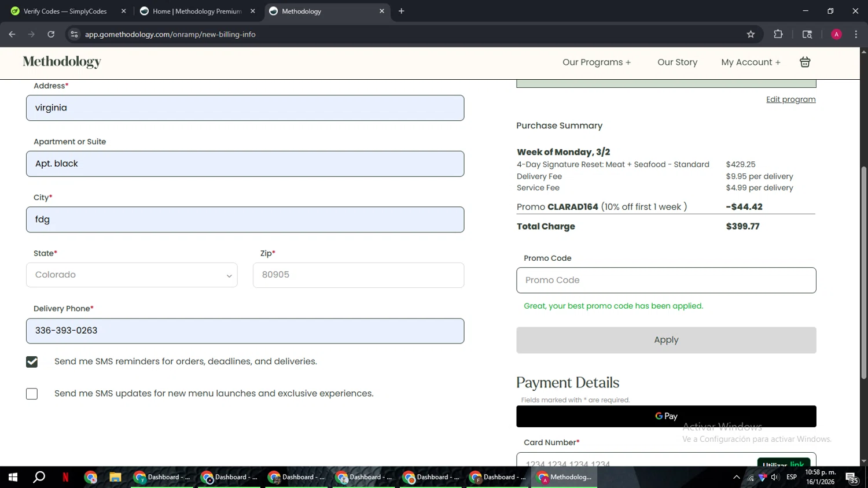
Task: Click the Zip field showing 80905
Action: pos(358,275)
